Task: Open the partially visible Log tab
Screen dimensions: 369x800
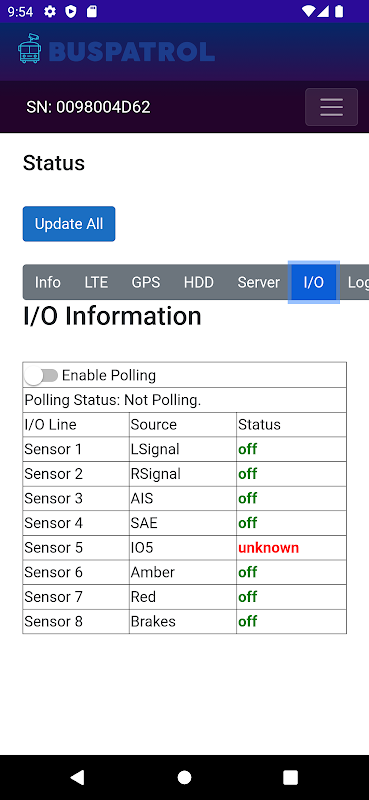Action: (x=358, y=282)
